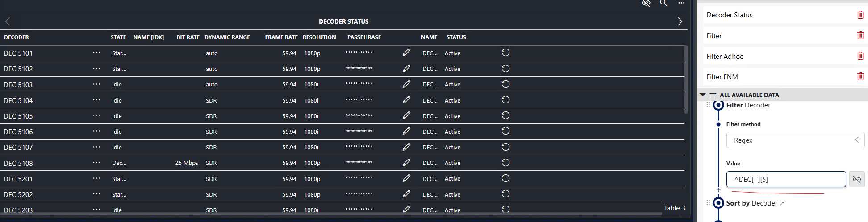Open the Sort by Decoder link
868x222 pixels.
coord(755,203)
